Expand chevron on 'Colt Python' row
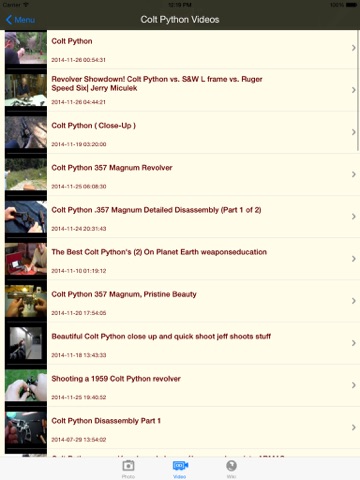The height and width of the screenshot is (480, 360). click(354, 48)
